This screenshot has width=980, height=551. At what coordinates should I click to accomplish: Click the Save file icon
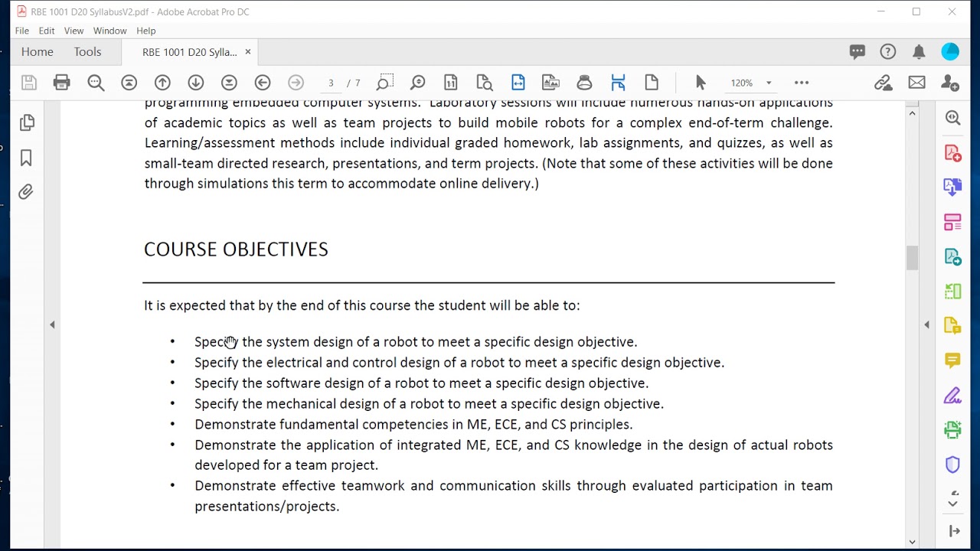(x=29, y=83)
